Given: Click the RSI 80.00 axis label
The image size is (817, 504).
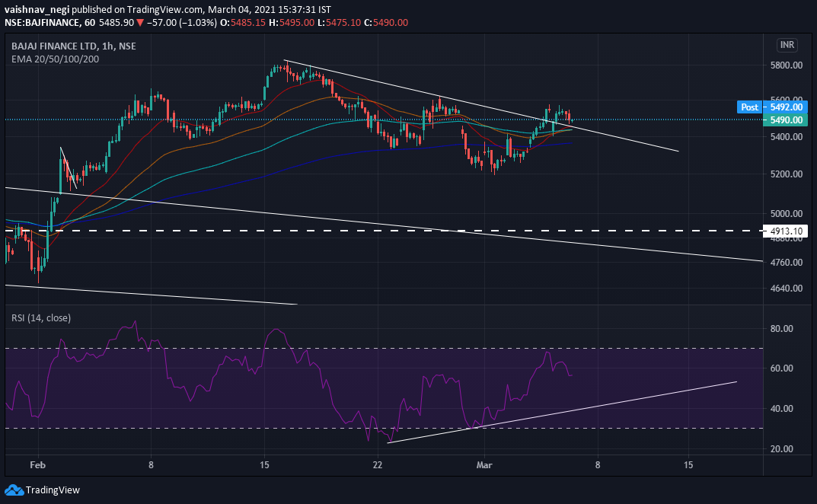Looking at the screenshot, I should (781, 328).
